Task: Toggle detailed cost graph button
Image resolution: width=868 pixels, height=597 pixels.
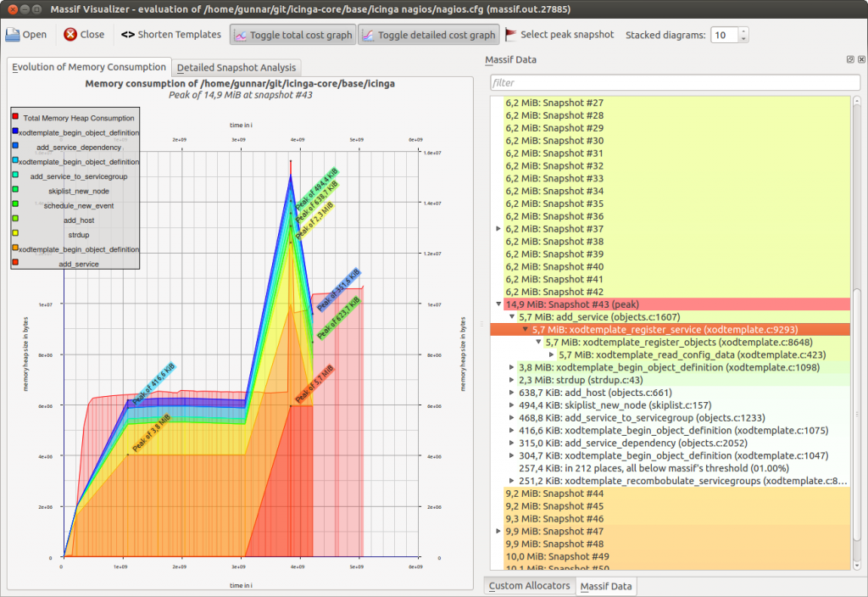Action: tap(428, 35)
